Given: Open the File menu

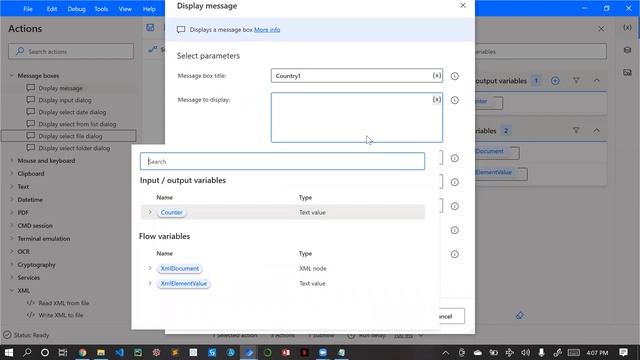Looking at the screenshot, I should 28,9.
